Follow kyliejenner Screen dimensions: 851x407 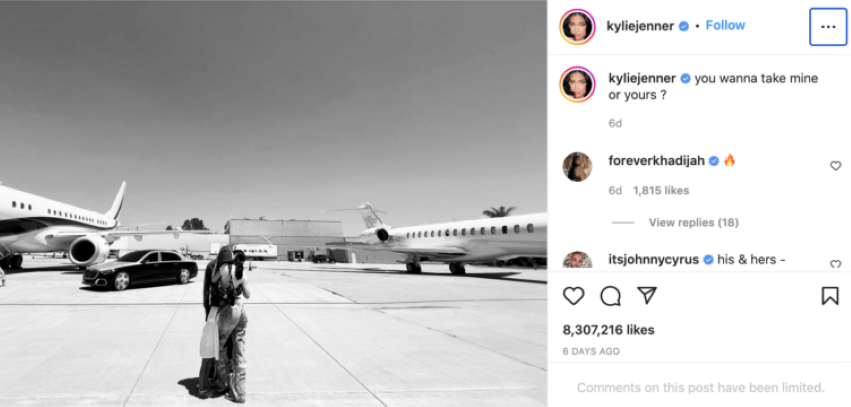[x=725, y=26]
